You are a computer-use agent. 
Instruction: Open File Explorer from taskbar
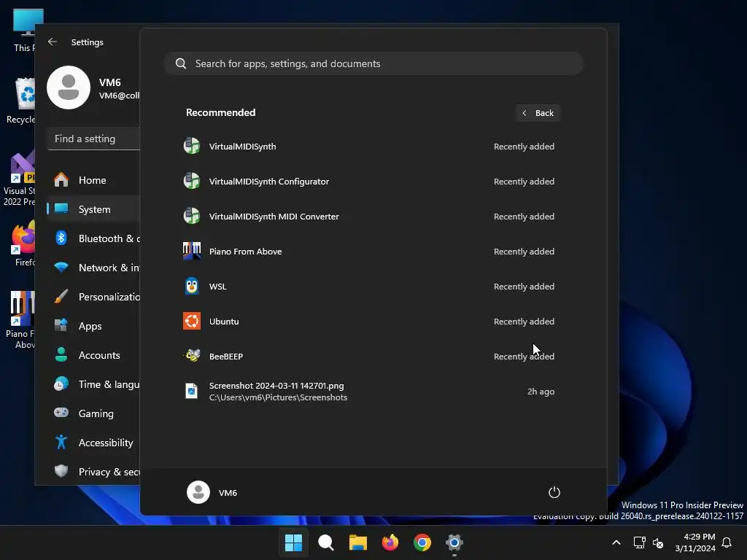(357, 542)
